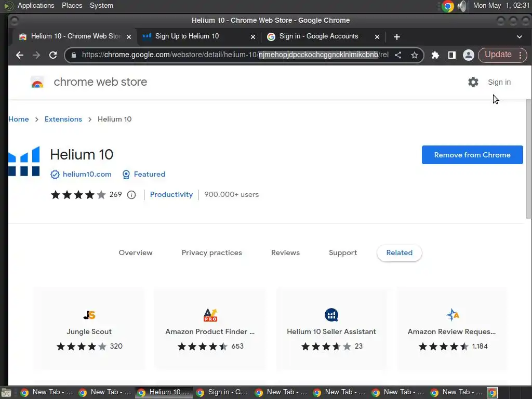This screenshot has height=399, width=532.
Task: Go to Extensions breadcrumb link
Action: pos(63,119)
